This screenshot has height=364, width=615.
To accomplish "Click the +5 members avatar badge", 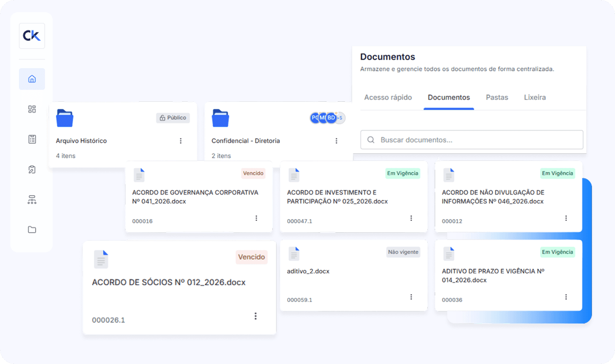I will click(x=340, y=118).
